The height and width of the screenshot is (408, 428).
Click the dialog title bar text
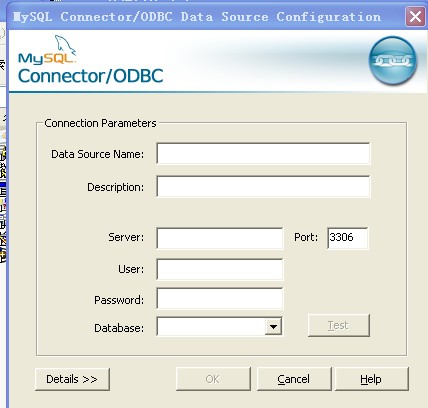click(x=197, y=17)
